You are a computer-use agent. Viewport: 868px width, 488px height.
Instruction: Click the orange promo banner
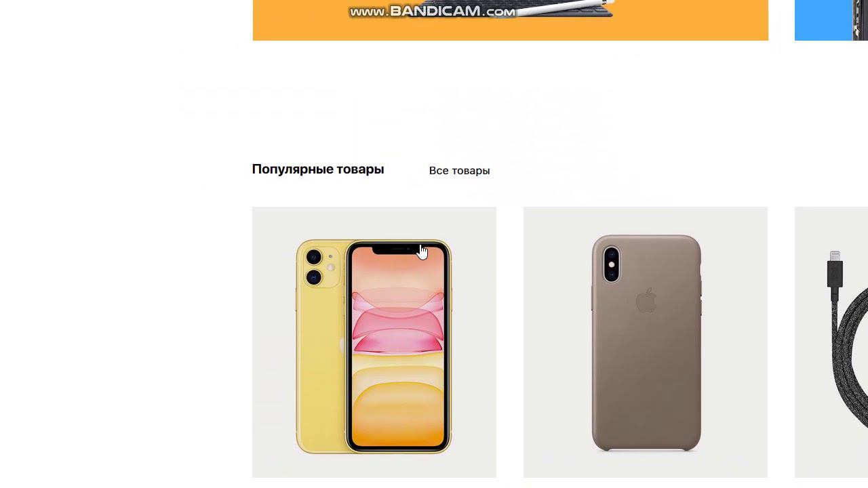coord(511,20)
